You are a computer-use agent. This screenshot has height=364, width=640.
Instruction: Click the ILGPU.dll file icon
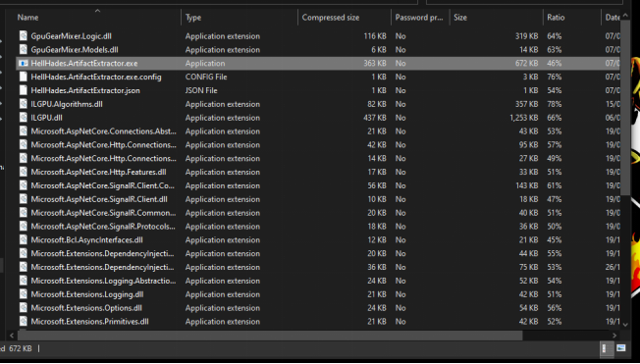click(24, 118)
